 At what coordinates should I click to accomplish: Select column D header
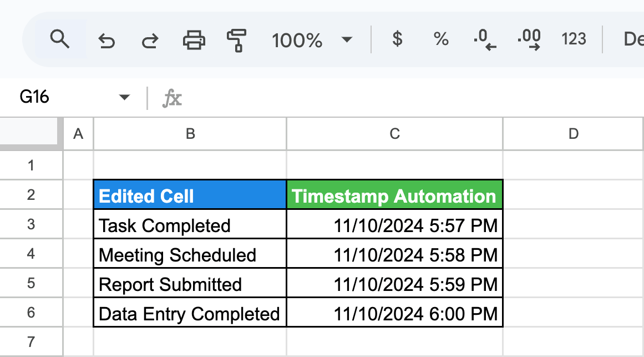point(574,134)
